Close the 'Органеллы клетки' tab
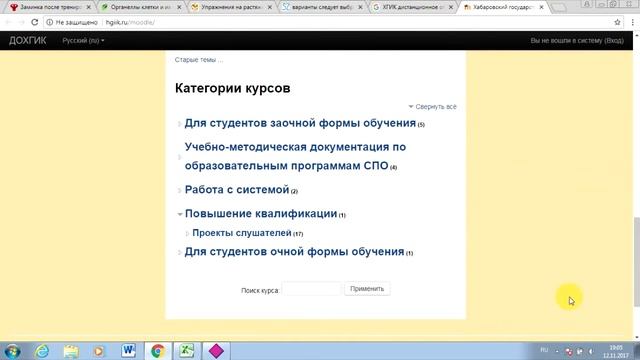The height and width of the screenshot is (360, 640). (x=179, y=7)
